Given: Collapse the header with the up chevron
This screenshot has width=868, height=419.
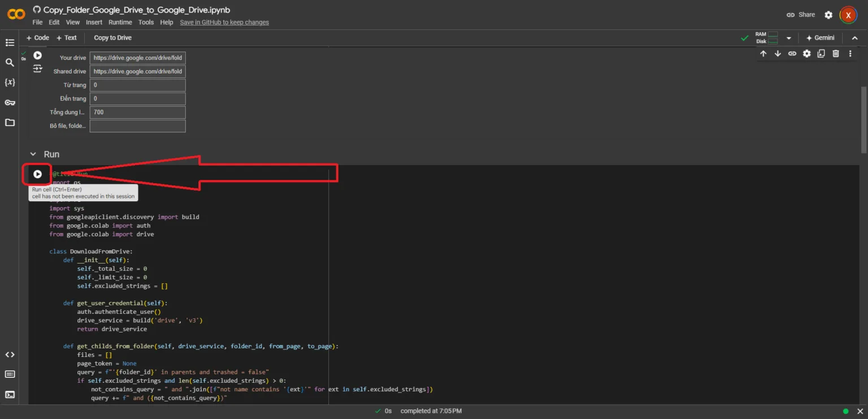Looking at the screenshot, I should pos(854,38).
